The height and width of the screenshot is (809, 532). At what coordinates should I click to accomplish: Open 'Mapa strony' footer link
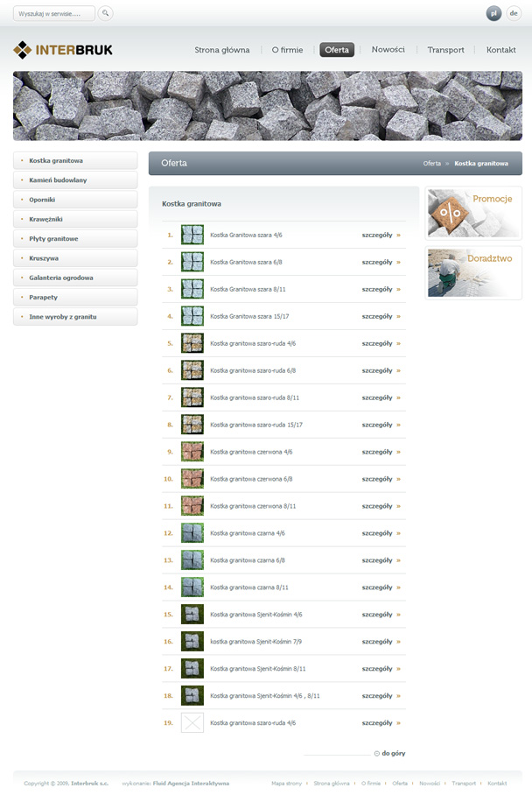(286, 783)
